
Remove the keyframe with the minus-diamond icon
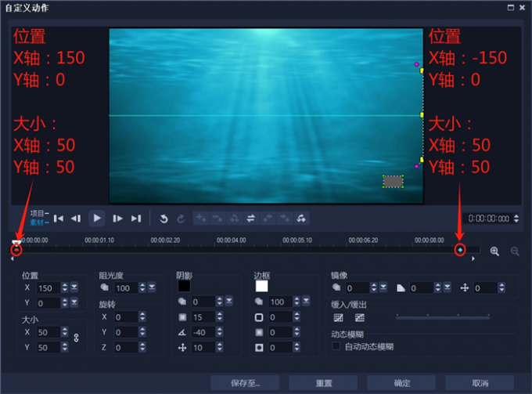(x=217, y=218)
